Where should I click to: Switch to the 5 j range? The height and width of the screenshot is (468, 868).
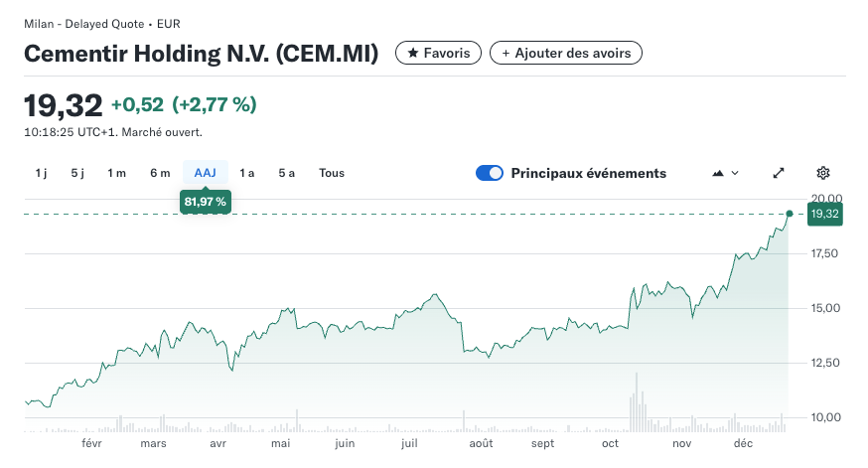(77, 173)
